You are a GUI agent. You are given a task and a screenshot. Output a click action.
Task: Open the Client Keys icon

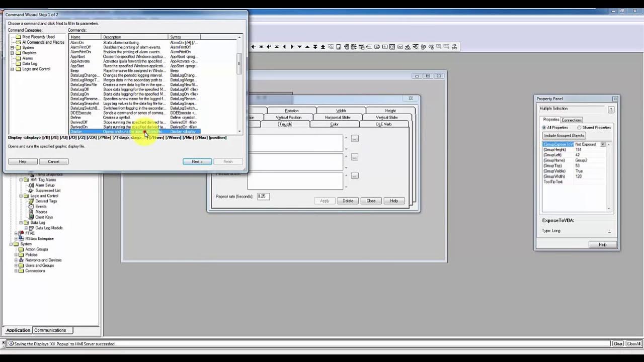point(31,217)
